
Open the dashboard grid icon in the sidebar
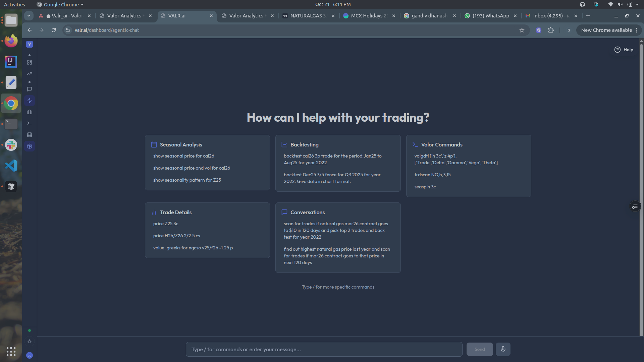[x=30, y=62]
